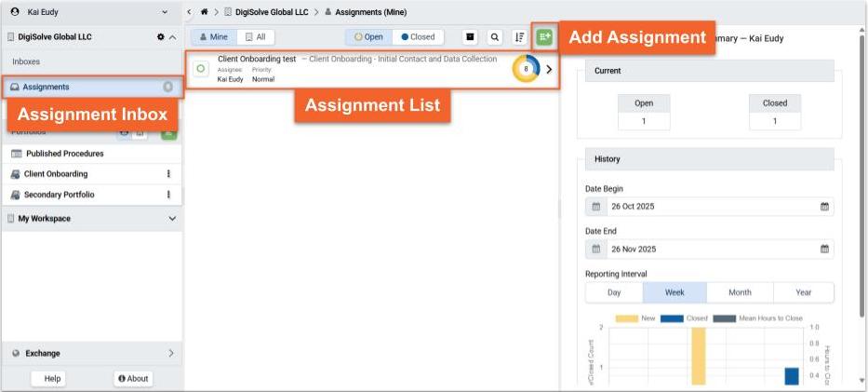Click the sort order icon
The width and height of the screenshot is (868, 392).
point(519,37)
